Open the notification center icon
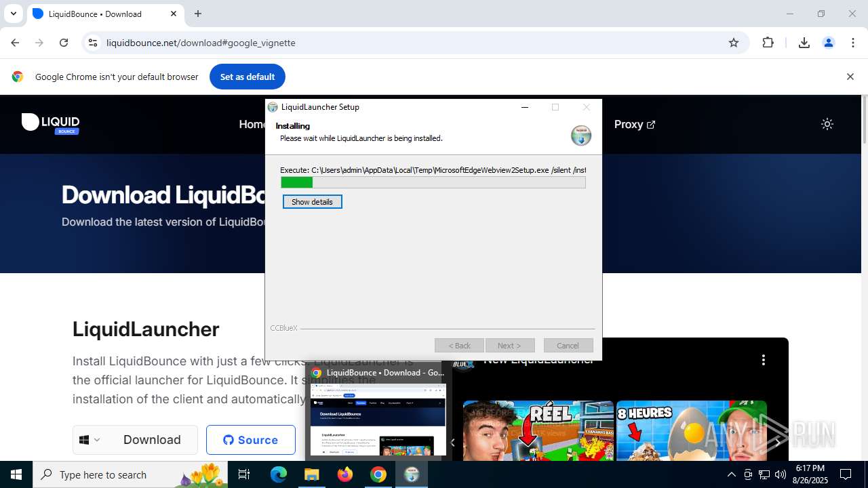The width and height of the screenshot is (868, 488). click(846, 474)
